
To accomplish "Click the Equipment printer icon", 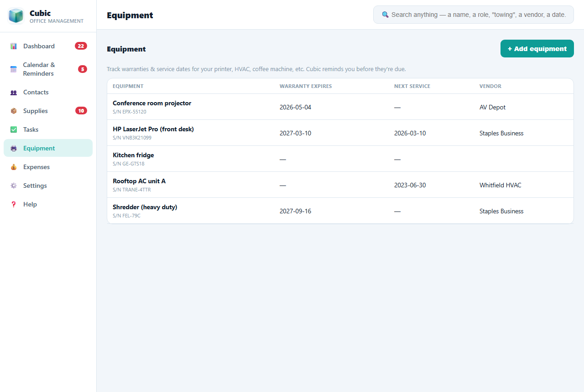I will pos(14,148).
